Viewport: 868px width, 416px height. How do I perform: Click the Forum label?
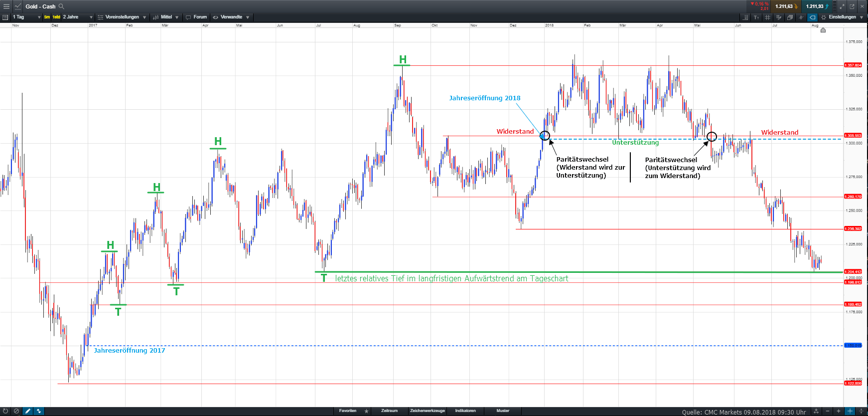[200, 17]
